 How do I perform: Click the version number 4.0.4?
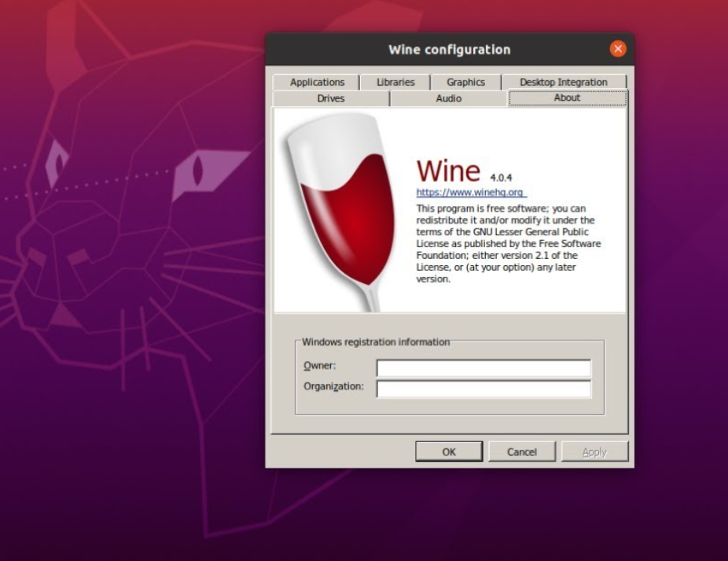pyautogui.click(x=501, y=178)
